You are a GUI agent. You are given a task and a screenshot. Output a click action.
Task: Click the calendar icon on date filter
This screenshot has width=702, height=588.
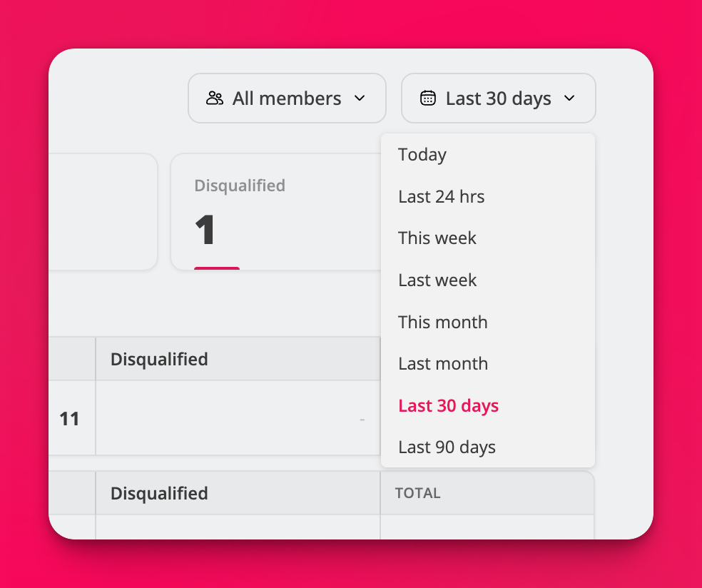click(427, 98)
